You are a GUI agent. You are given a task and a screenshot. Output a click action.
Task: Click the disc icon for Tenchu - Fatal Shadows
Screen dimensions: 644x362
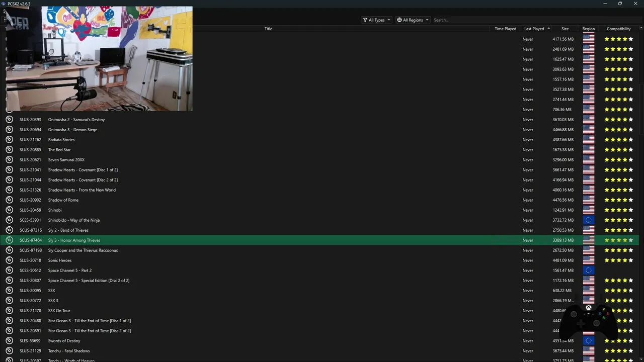pyautogui.click(x=9, y=350)
